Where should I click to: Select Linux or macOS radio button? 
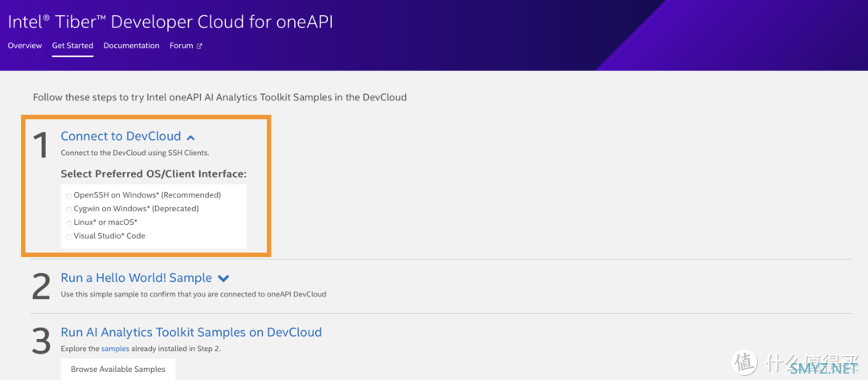point(68,223)
